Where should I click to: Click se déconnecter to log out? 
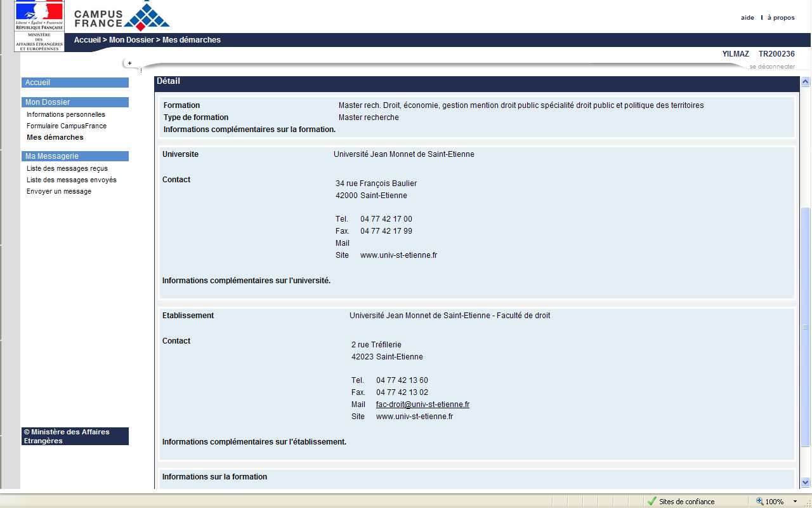click(772, 67)
